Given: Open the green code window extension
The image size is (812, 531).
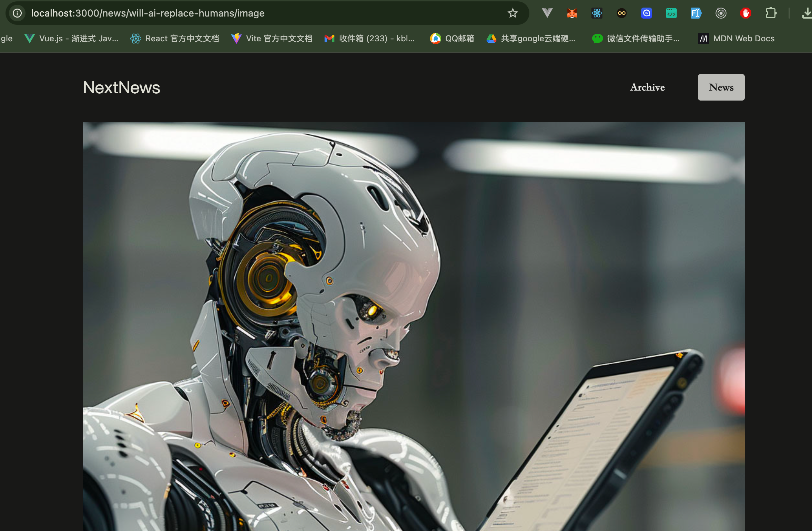Looking at the screenshot, I should [671, 13].
